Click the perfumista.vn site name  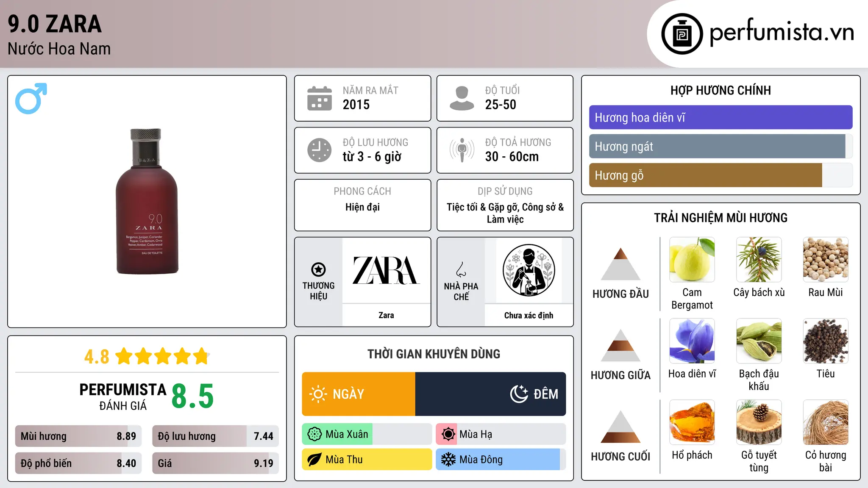(x=782, y=32)
